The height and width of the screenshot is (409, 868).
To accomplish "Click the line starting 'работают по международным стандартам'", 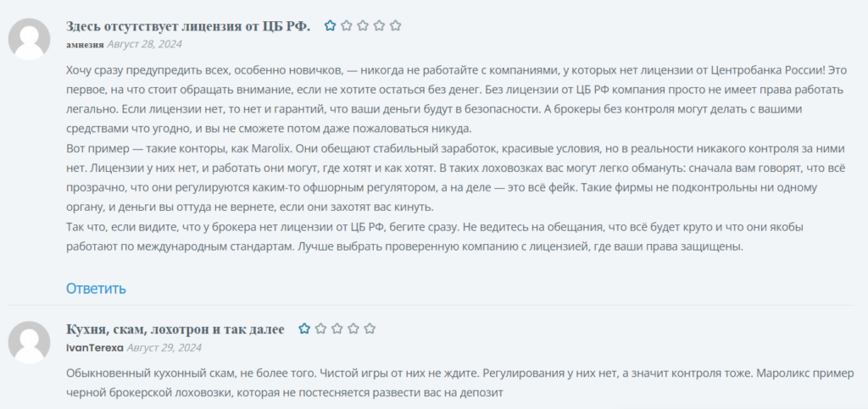I will tap(404, 247).
